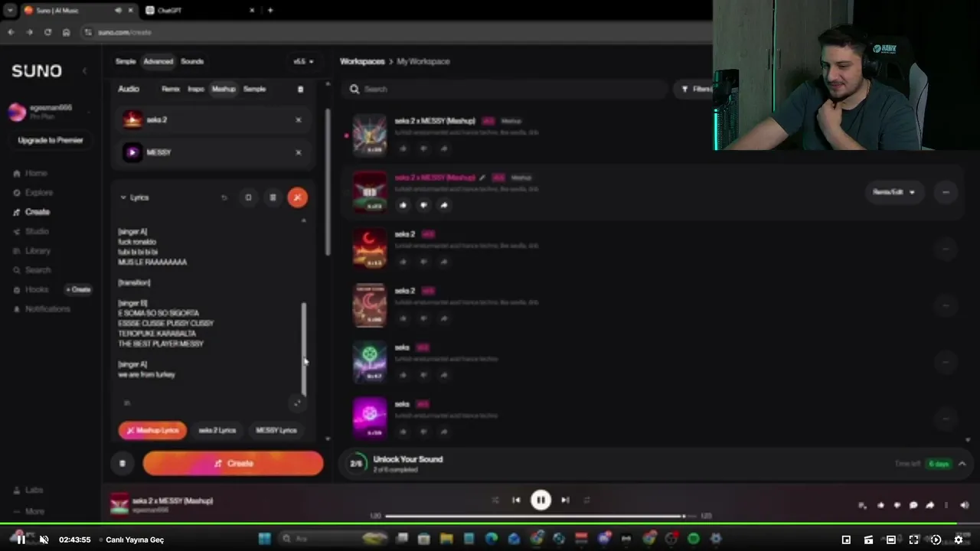Collapse the Suno sidebar with the chevron
This screenshot has height=551, width=980.
click(84, 70)
